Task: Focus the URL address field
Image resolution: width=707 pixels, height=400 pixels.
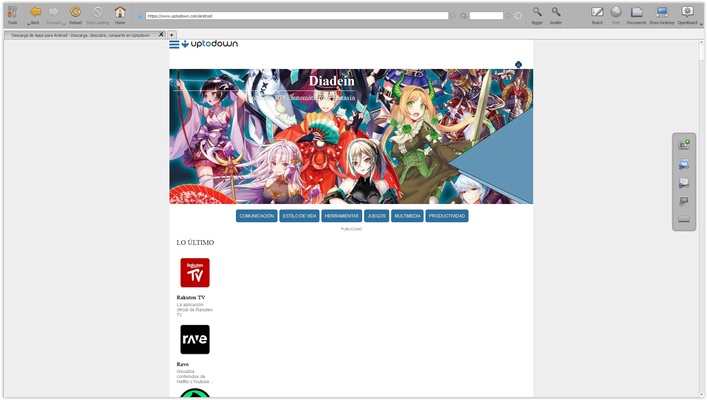Action: [x=297, y=16]
